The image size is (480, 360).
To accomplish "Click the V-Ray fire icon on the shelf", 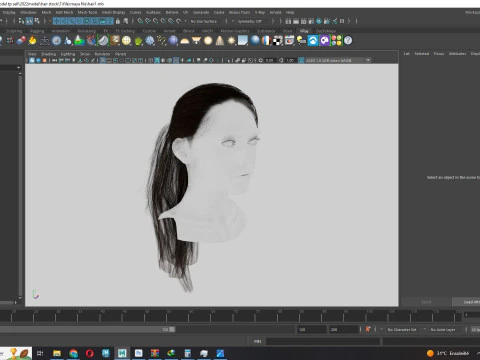I will (33, 41).
